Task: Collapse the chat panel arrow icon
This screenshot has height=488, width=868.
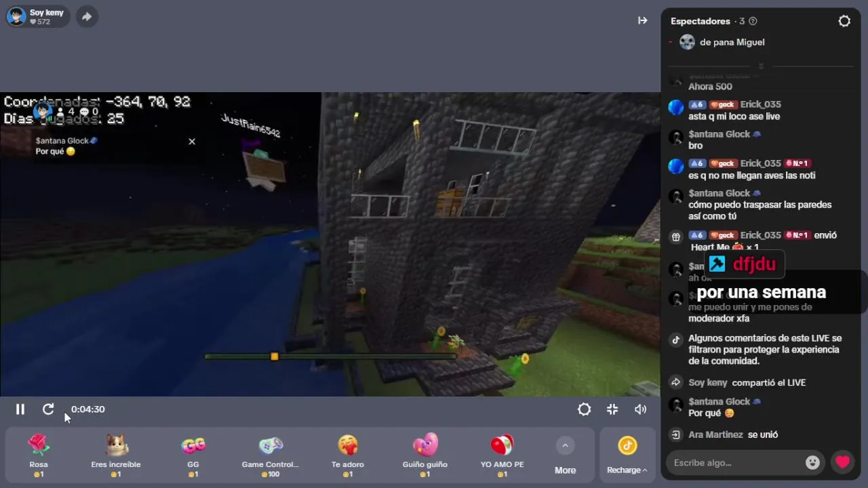Action: [x=642, y=21]
